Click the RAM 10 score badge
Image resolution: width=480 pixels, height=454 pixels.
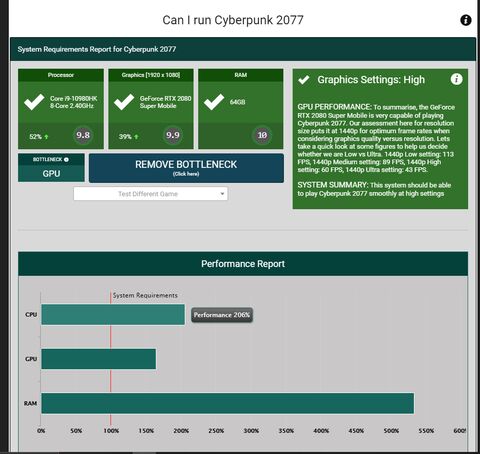pos(262,135)
